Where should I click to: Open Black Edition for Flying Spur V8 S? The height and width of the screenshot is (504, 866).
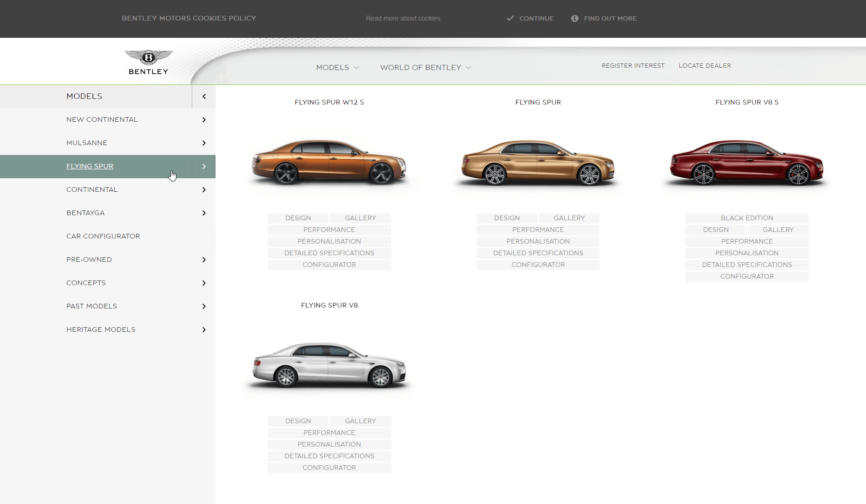pyautogui.click(x=747, y=218)
